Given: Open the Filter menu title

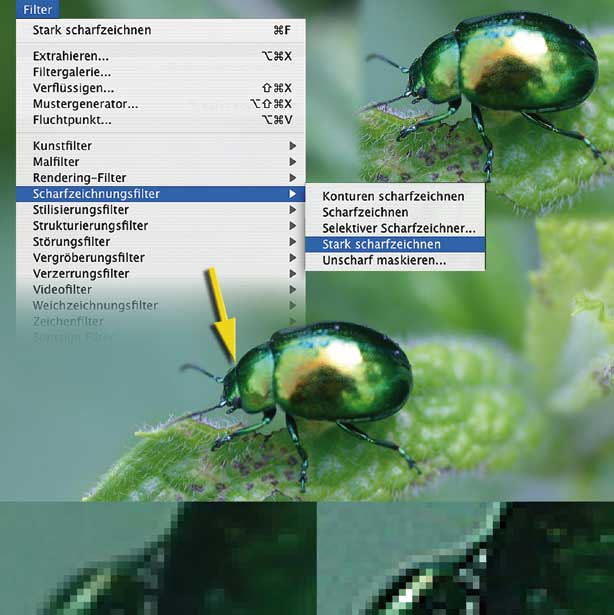Looking at the screenshot, I should click(x=38, y=9).
